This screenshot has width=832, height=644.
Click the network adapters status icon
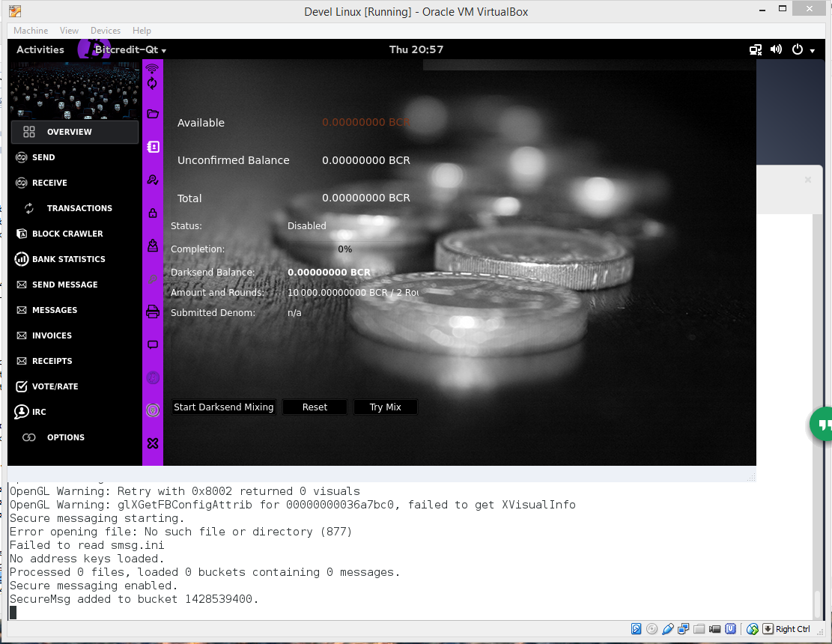coord(684,629)
